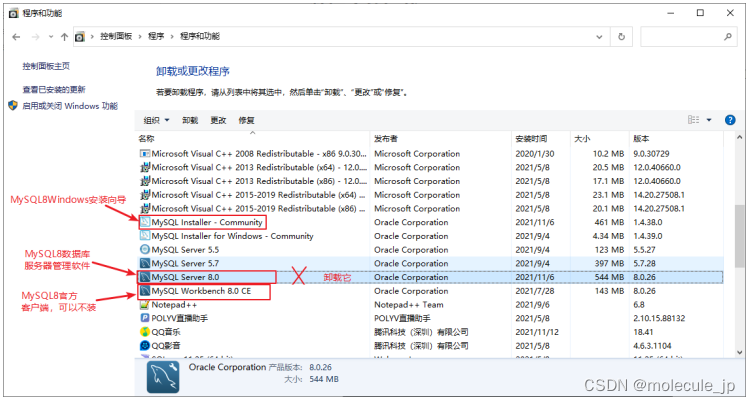Click the MySQL Workbench 8.0 CE icon
The image size is (750, 404).
(144, 291)
